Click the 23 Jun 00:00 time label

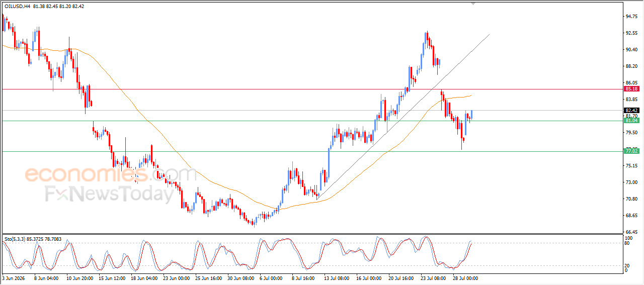176,277
